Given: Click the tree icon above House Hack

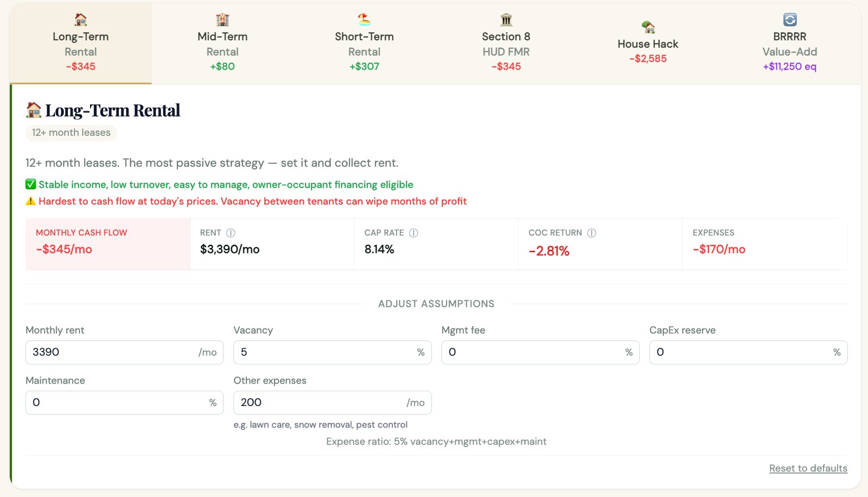Looking at the screenshot, I should [648, 27].
